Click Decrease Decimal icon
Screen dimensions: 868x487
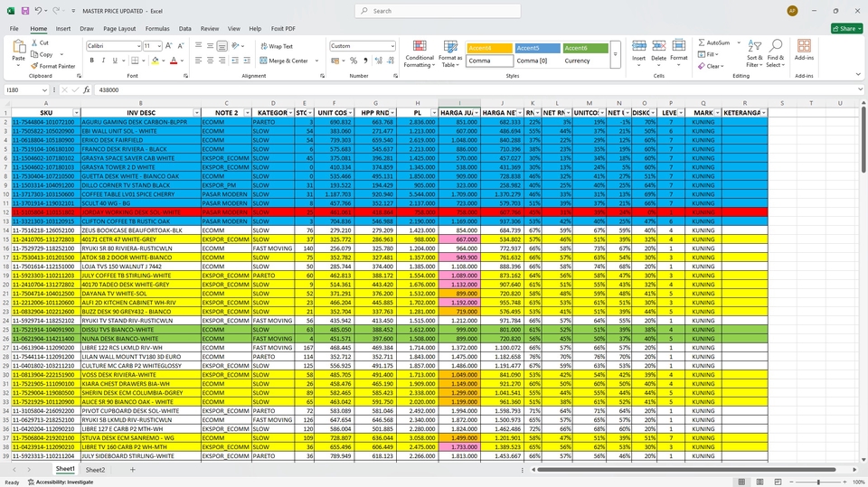tap(391, 61)
